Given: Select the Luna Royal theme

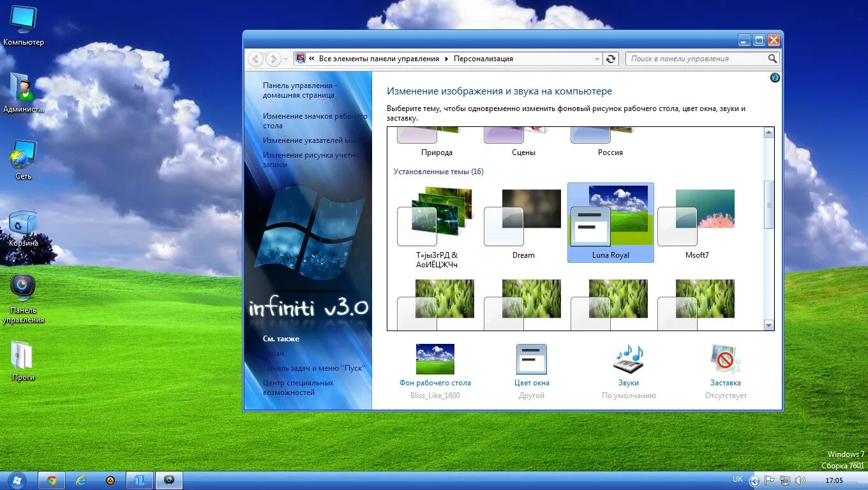Looking at the screenshot, I should [610, 223].
